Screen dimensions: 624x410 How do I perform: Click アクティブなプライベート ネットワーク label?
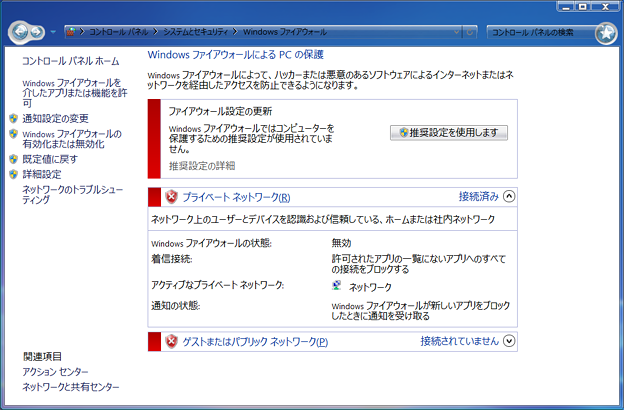[x=217, y=285]
